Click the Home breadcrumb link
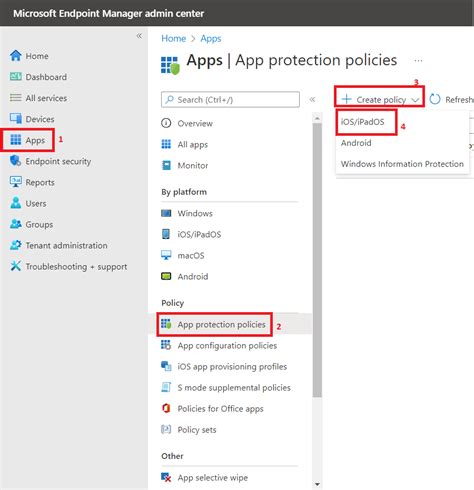The image size is (474, 490). point(173,38)
